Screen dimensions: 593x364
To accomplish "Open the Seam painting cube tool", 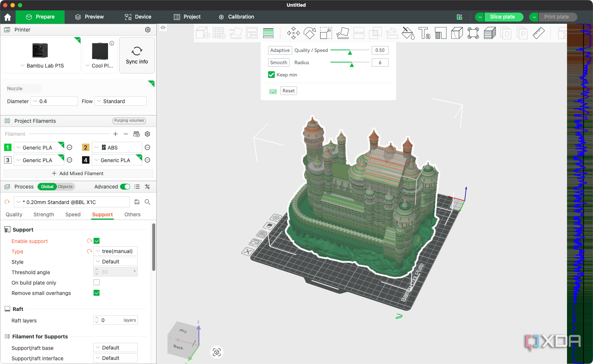I will pyautogui.click(x=457, y=33).
